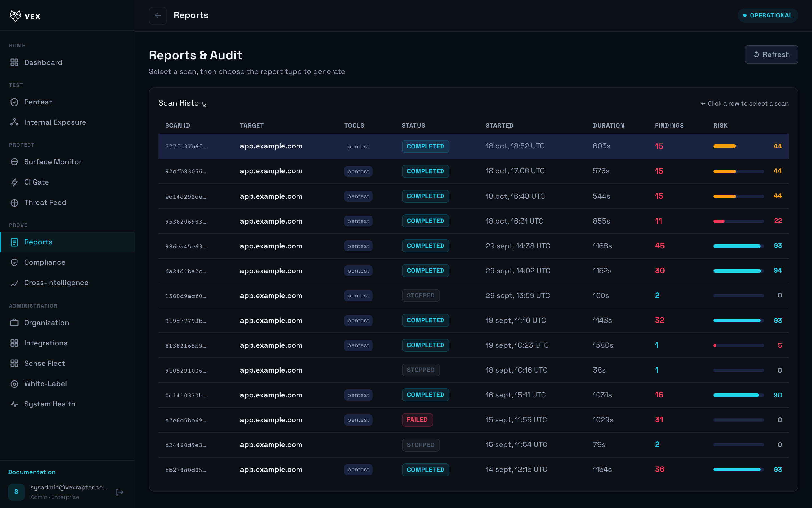Click the Pentest shield icon
The image size is (812, 508).
14,102
